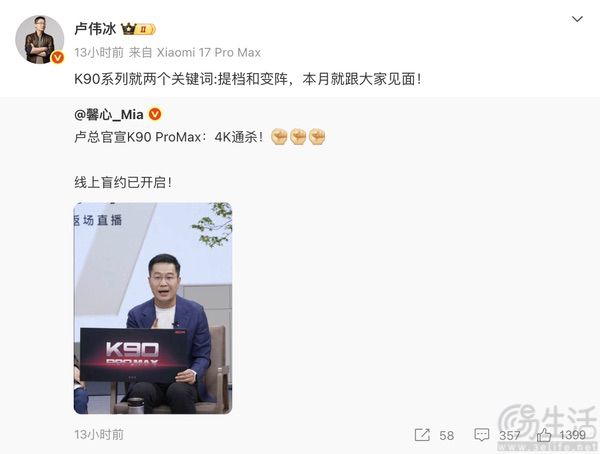Open the username 卢伟冰 profile link

(x=95, y=29)
